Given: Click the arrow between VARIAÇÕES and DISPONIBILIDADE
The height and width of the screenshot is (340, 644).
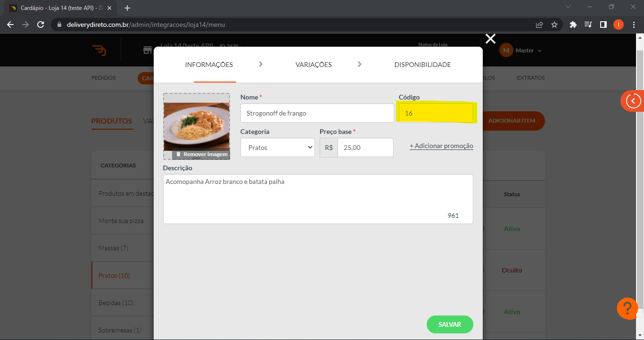Looking at the screenshot, I should point(359,64).
